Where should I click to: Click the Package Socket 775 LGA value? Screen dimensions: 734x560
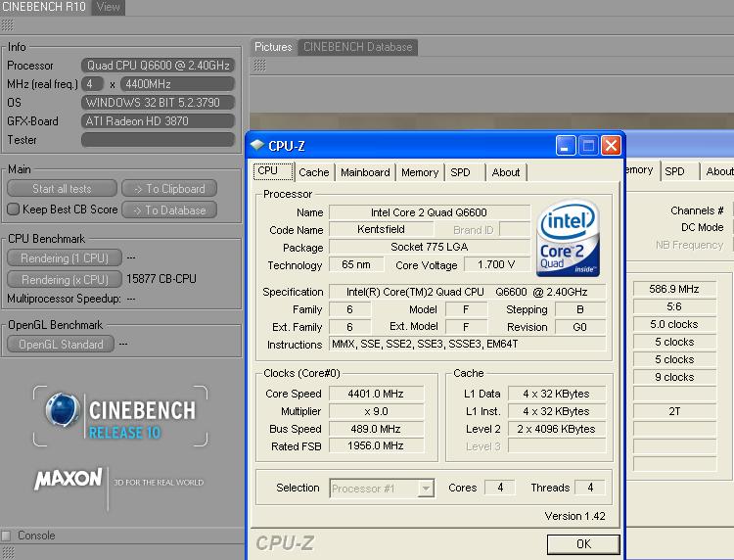tap(430, 247)
